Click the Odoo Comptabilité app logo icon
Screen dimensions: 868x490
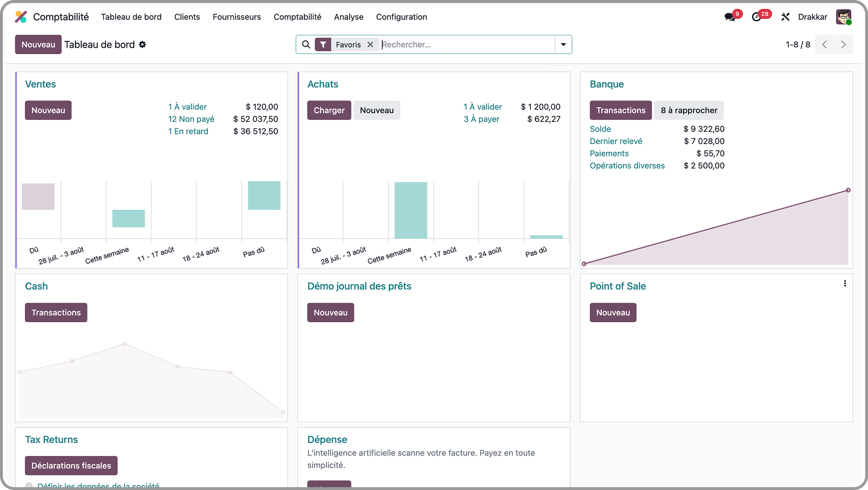[21, 17]
